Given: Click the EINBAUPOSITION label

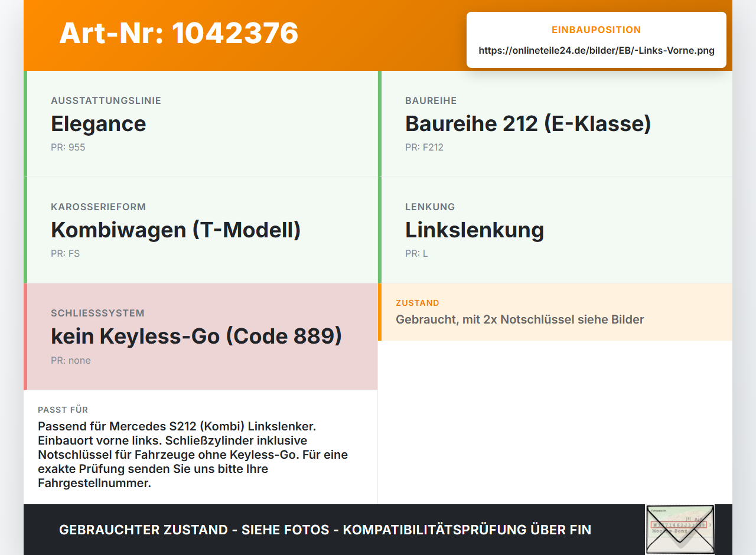Looking at the screenshot, I should 597,30.
